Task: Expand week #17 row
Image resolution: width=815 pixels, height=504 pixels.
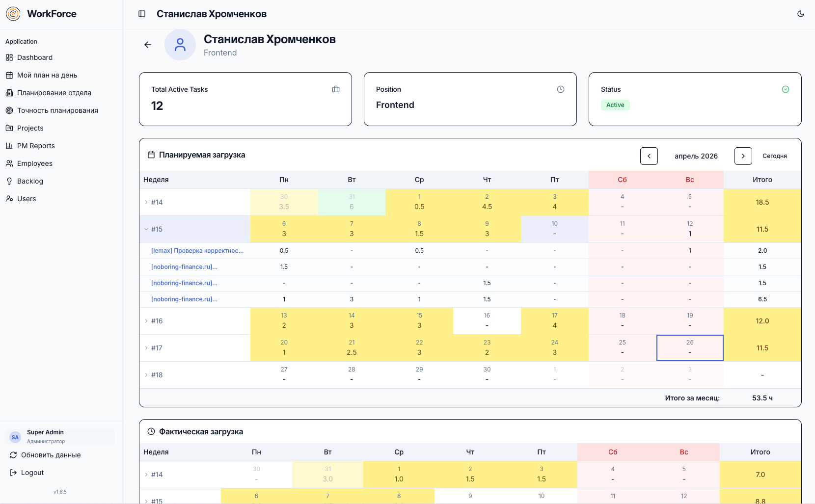Action: click(146, 348)
